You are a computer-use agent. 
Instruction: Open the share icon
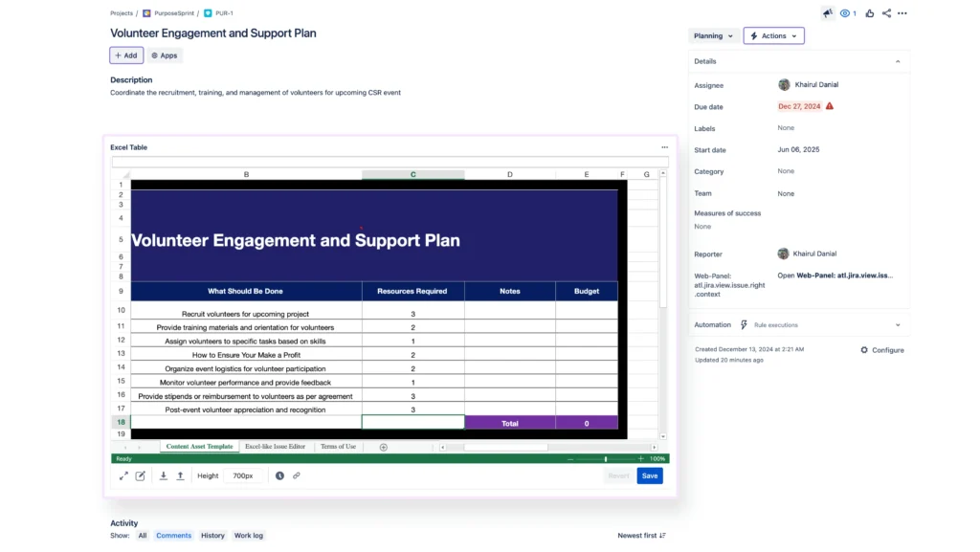886,13
